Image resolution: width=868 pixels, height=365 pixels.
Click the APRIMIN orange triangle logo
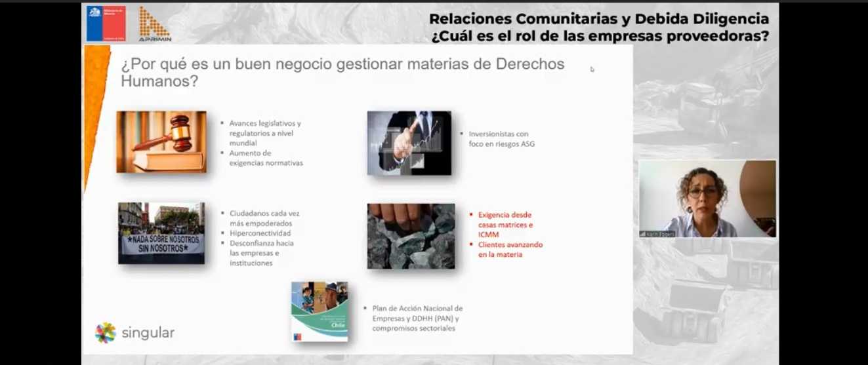click(154, 24)
